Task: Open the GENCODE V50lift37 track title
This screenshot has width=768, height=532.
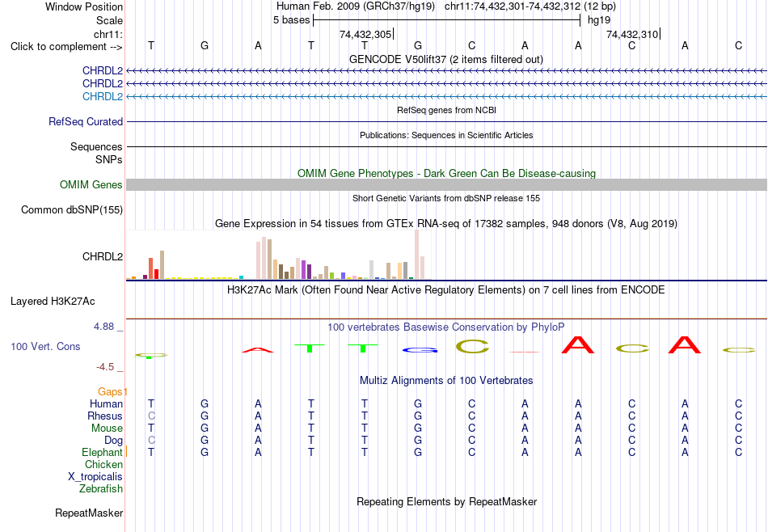Action: [x=445, y=59]
